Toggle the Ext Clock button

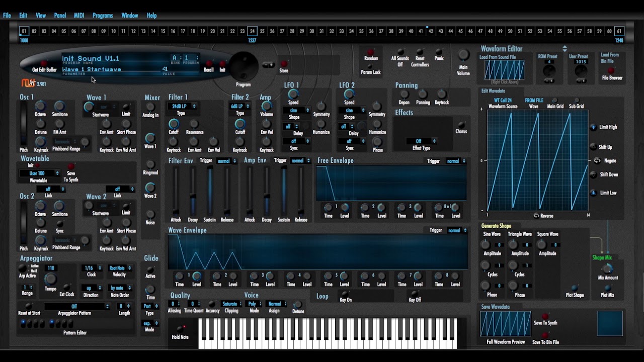click(x=67, y=288)
